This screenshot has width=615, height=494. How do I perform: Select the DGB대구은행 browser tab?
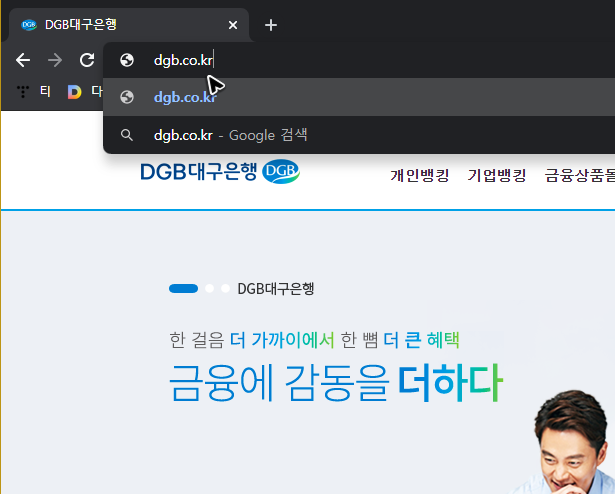click(x=129, y=25)
